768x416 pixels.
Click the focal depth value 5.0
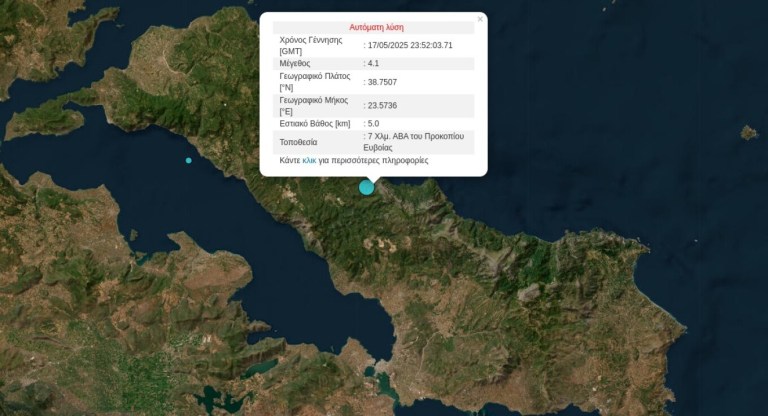tap(373, 123)
